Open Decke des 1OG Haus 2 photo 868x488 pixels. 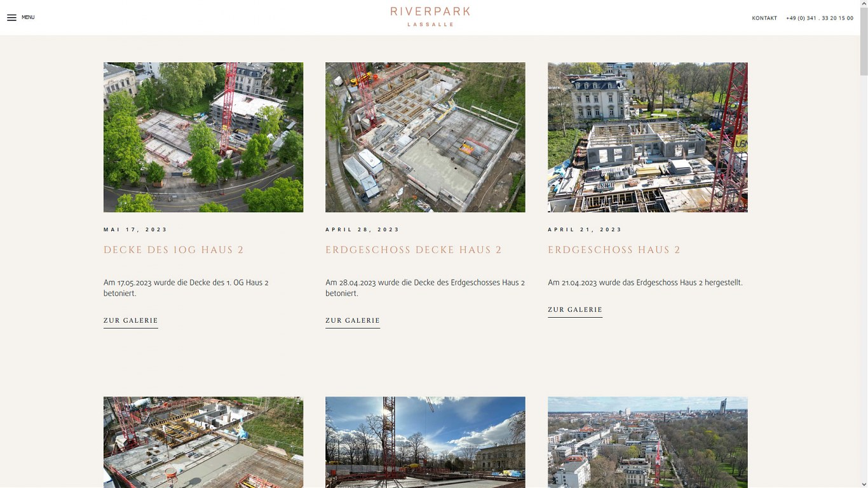(203, 137)
